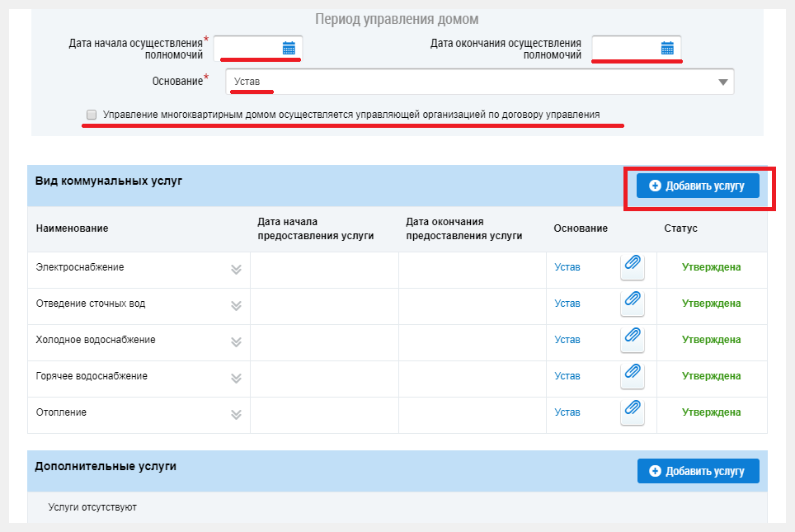795x532 pixels.
Task: Expand the Горячее водоснабжение row
Action: 236,378
